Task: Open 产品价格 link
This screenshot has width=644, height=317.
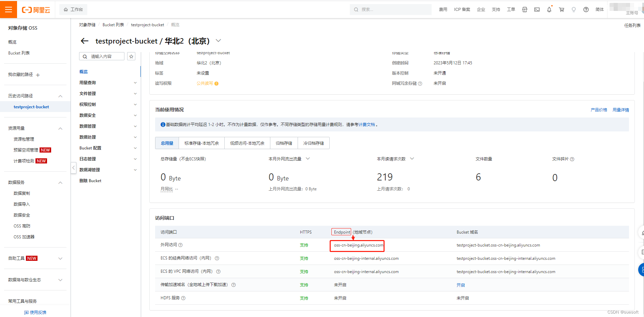Action: (x=599, y=110)
